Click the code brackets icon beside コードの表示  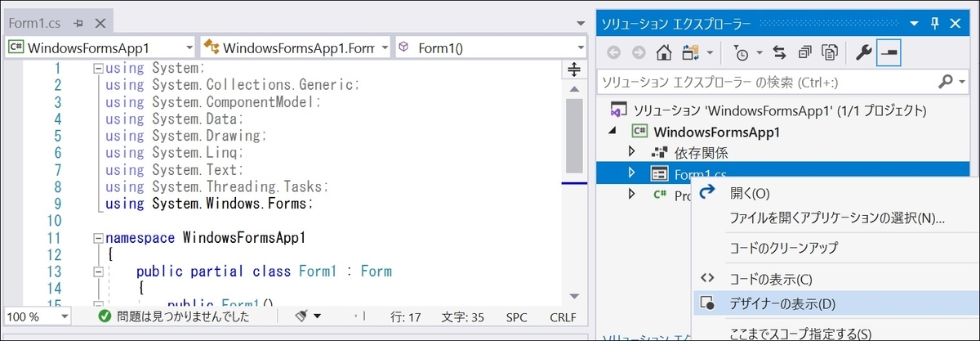pos(708,279)
